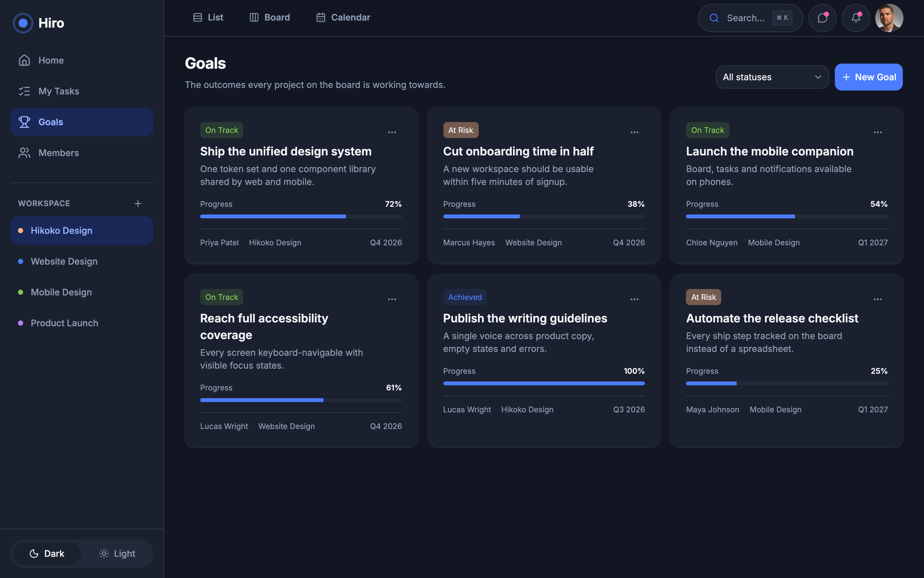The width and height of the screenshot is (924, 578).
Task: Click the Q3 2026 due date
Action: (629, 410)
